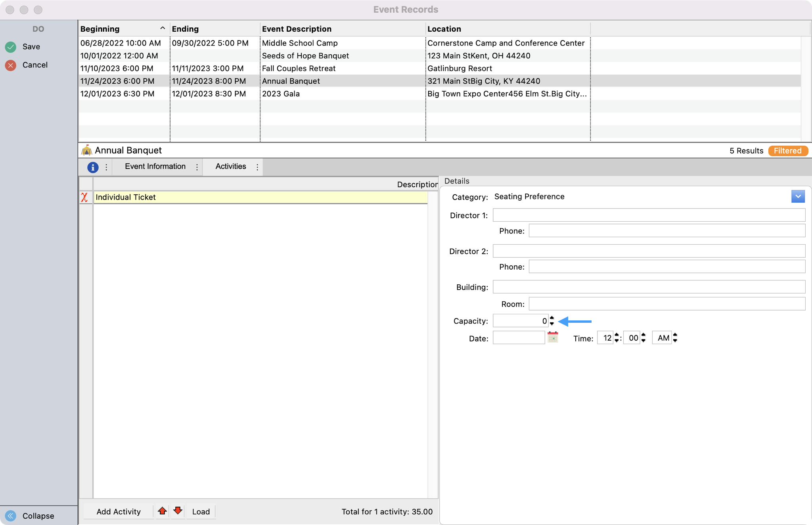Toggle AM/PM time stepper
The width and height of the screenshot is (812, 525).
pyautogui.click(x=675, y=338)
